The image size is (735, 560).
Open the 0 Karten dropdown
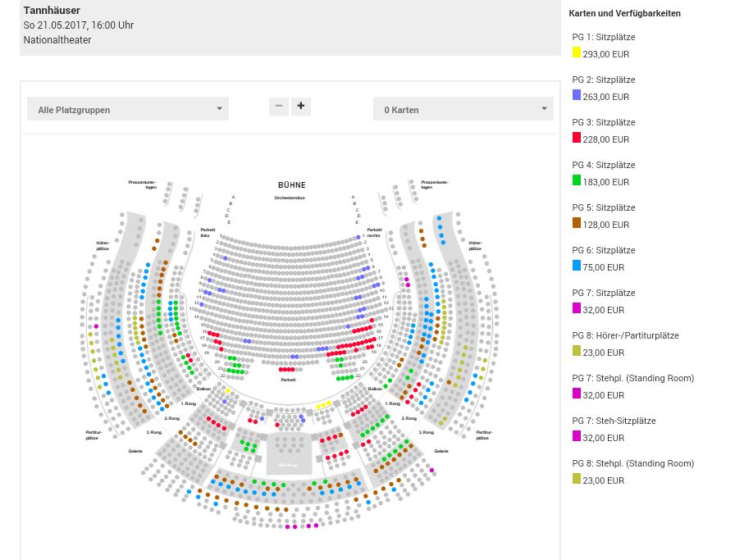point(463,109)
